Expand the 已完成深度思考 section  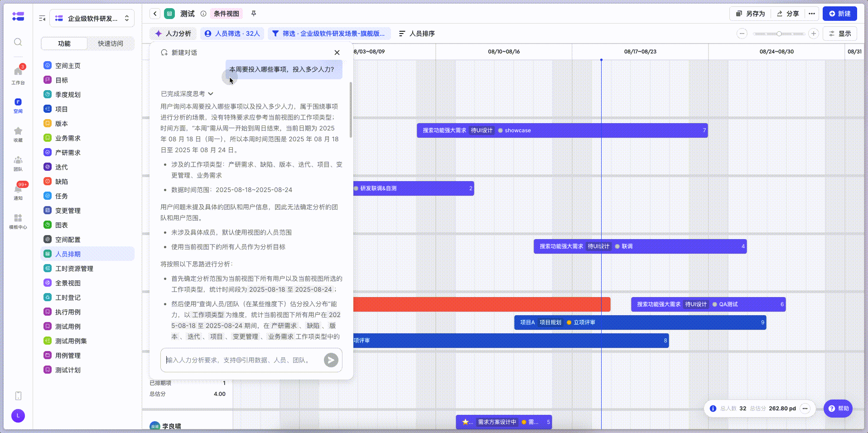pos(187,94)
